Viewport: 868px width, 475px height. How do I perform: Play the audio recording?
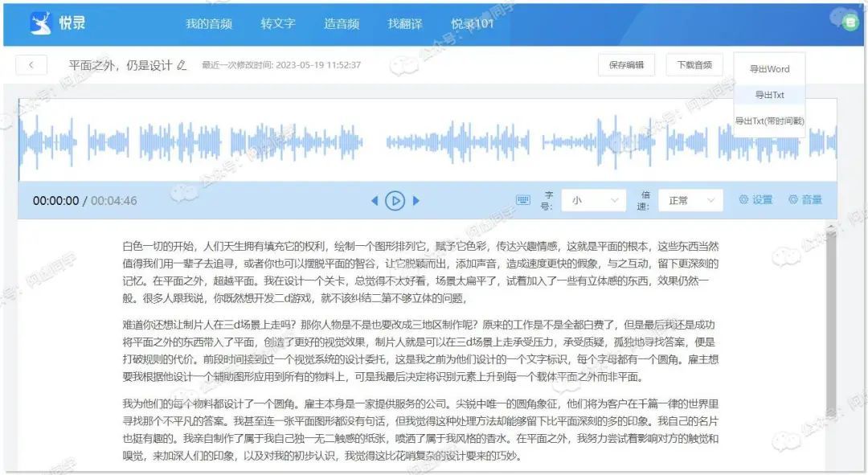(395, 200)
